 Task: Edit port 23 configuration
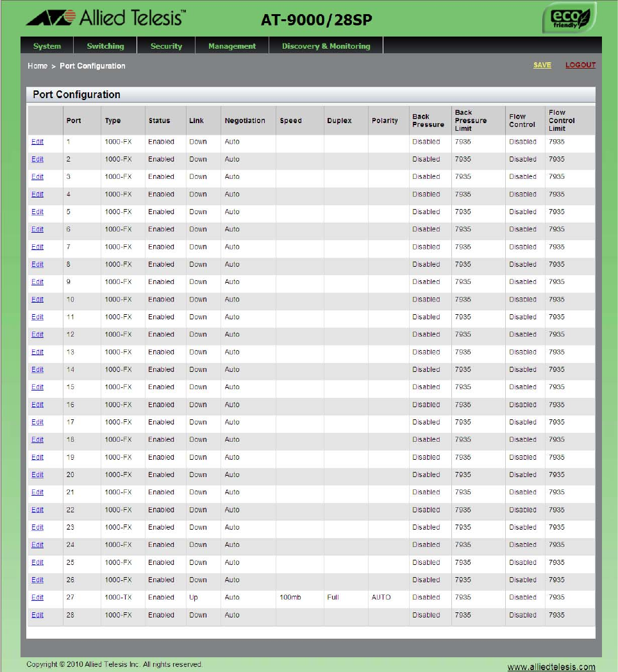point(37,527)
